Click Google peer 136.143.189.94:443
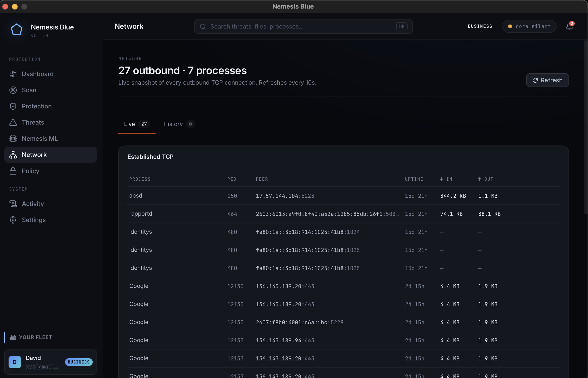This screenshot has width=588, height=378. [285, 341]
